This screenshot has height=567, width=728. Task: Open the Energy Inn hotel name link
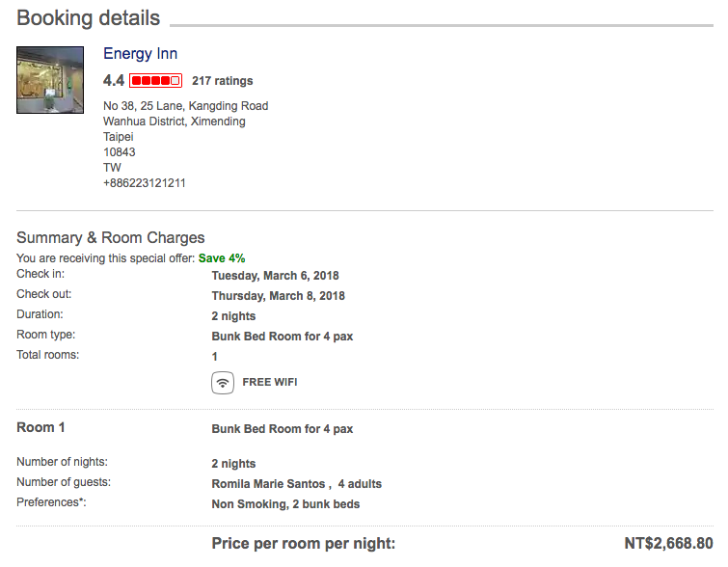click(141, 54)
